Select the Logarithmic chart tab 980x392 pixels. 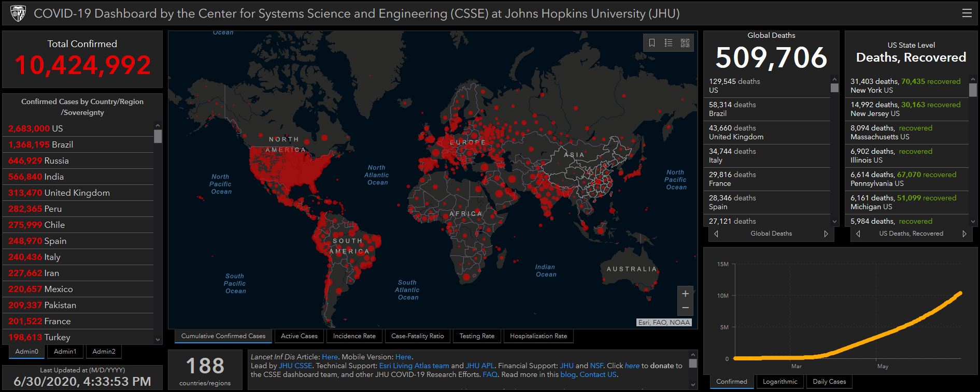[x=780, y=382]
